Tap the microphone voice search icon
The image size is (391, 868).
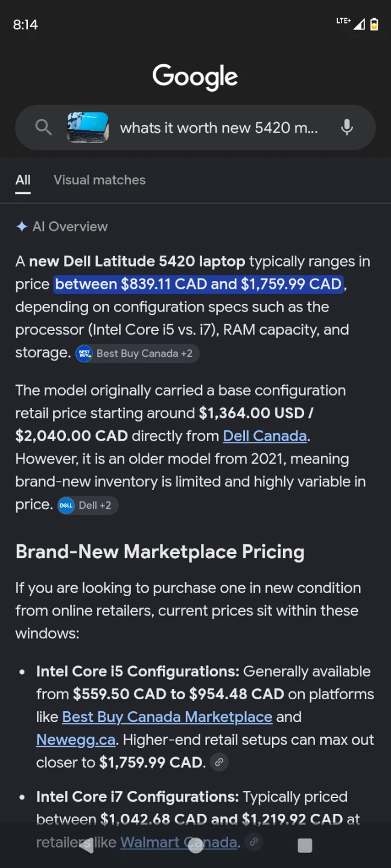pyautogui.click(x=347, y=127)
